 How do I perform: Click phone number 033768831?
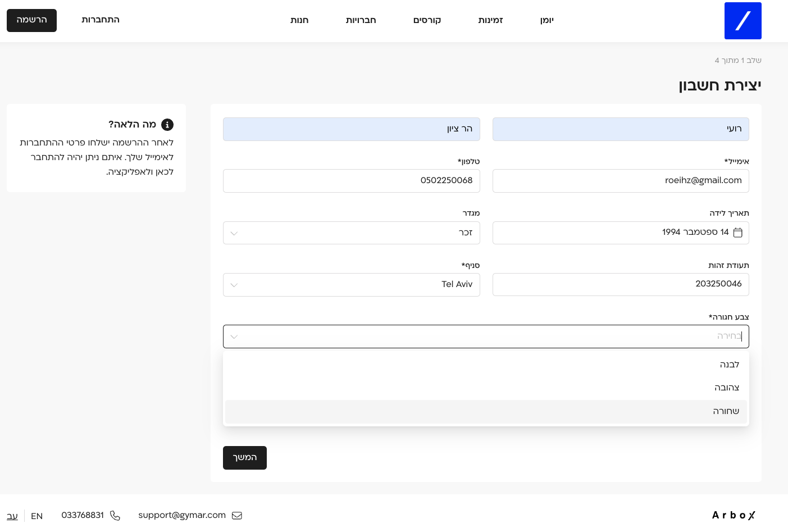[83, 515]
